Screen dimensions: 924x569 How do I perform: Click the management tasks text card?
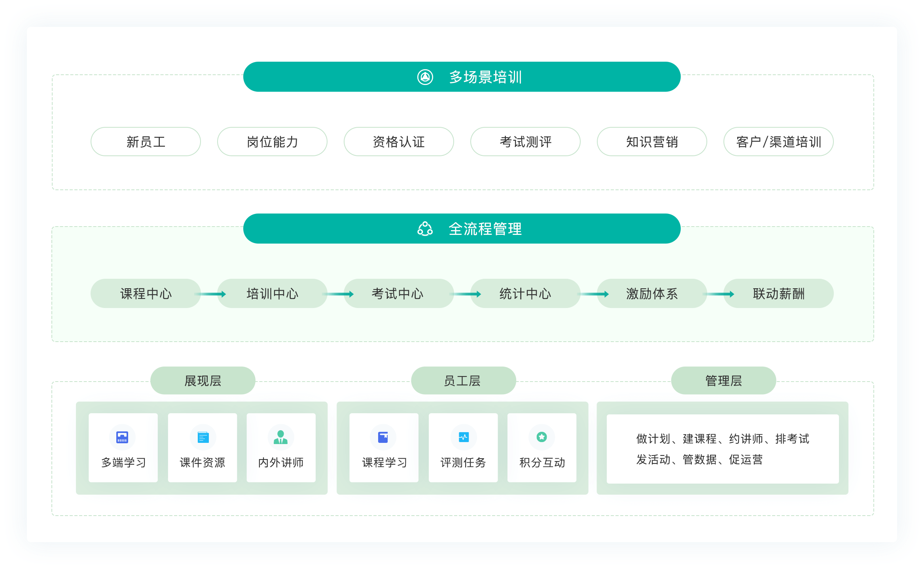pos(723,449)
